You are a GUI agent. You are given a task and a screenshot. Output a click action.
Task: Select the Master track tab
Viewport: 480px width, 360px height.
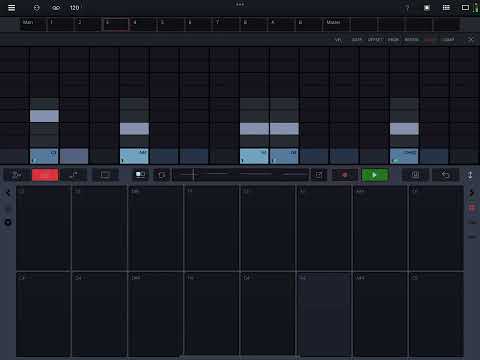pos(336,24)
